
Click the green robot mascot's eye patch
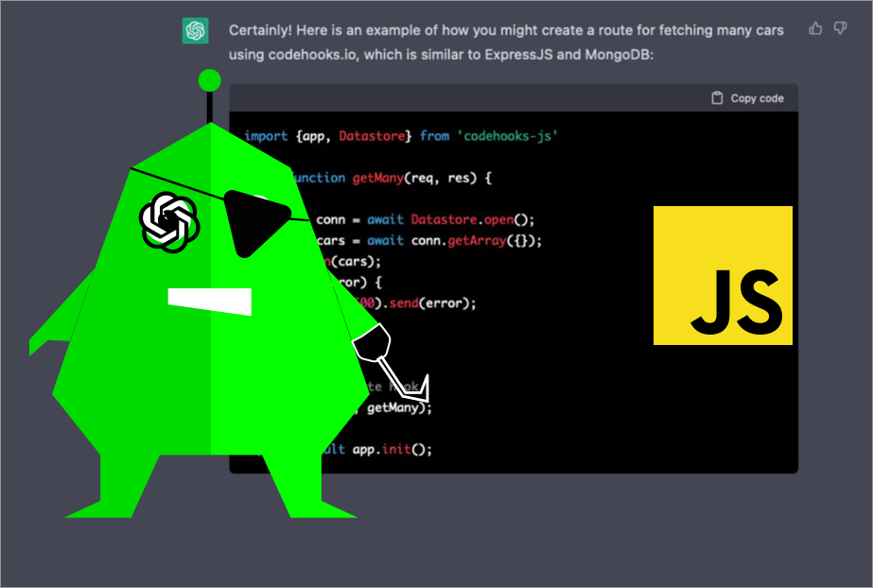[x=256, y=222]
